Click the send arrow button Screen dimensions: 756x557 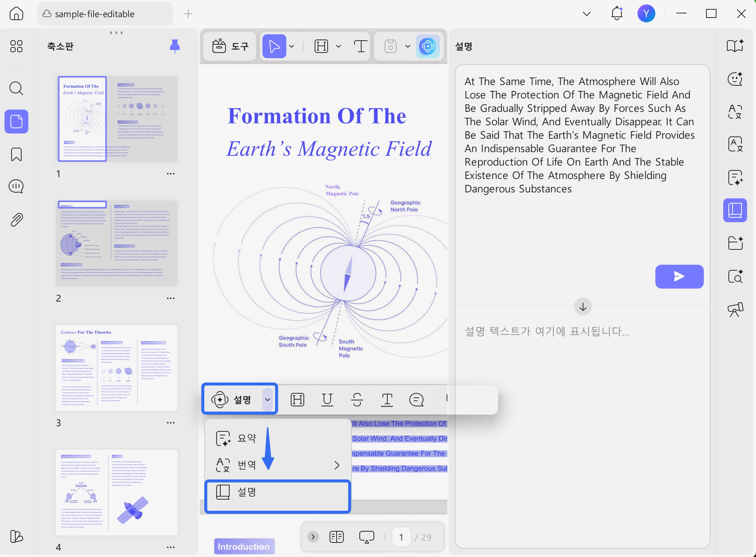[x=679, y=276]
